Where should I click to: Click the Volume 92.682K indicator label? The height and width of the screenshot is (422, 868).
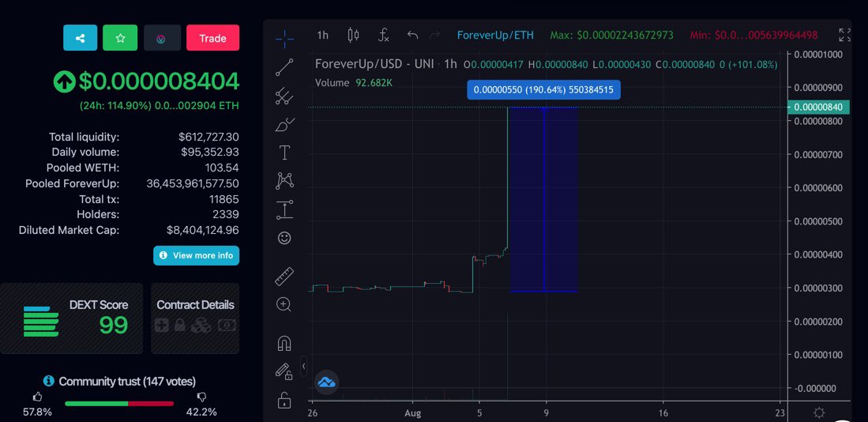354,82
